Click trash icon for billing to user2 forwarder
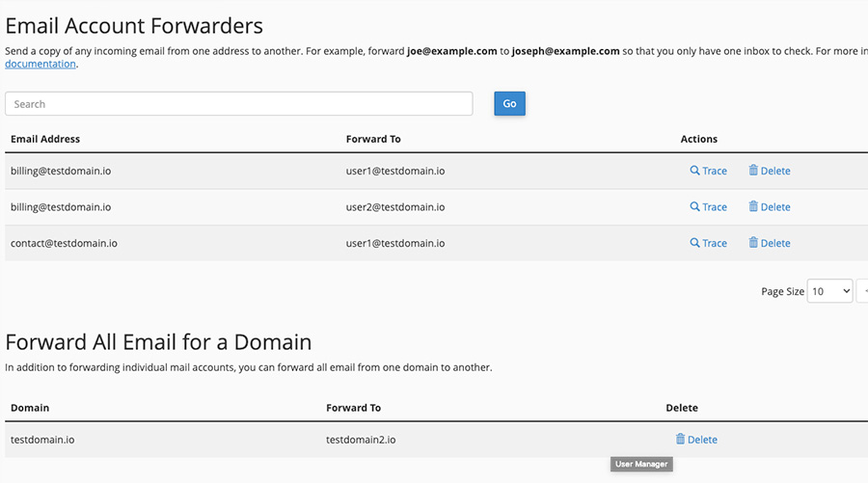 coord(753,207)
